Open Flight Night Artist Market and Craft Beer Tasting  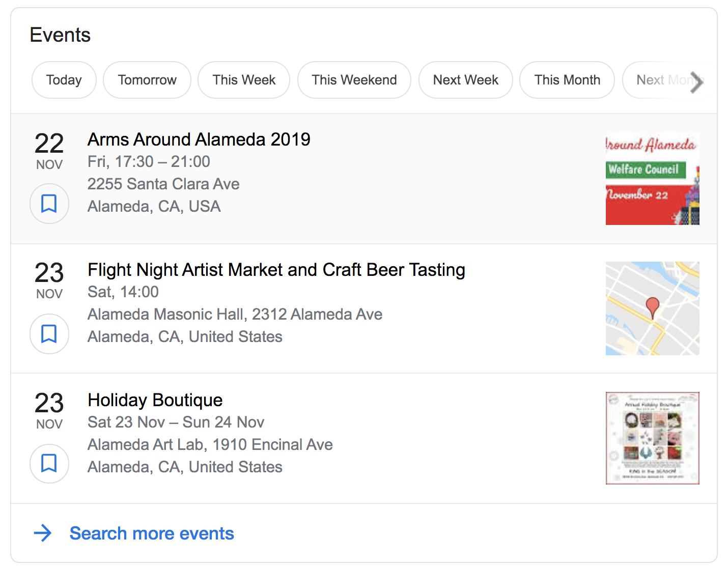tap(276, 270)
